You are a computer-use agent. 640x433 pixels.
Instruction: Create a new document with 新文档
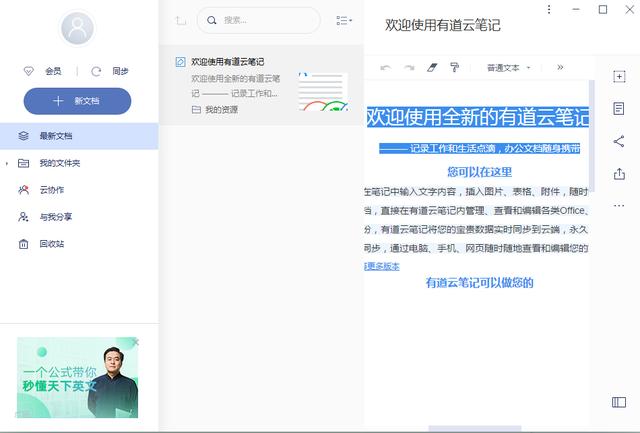pyautogui.click(x=78, y=101)
